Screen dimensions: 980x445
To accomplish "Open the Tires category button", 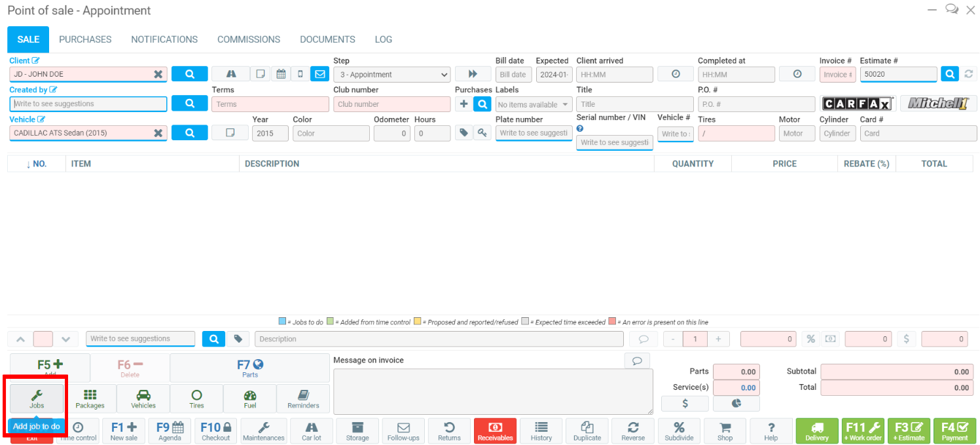I will (x=196, y=398).
